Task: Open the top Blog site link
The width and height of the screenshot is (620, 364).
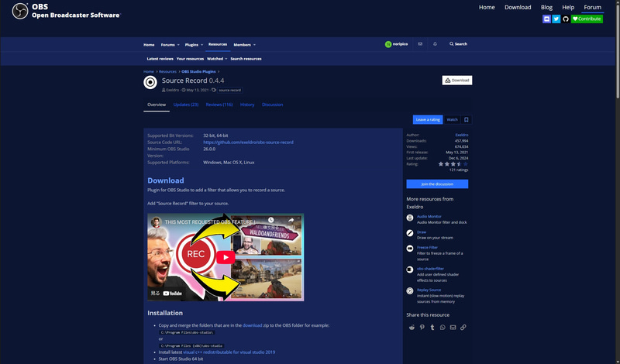Action: [546, 7]
